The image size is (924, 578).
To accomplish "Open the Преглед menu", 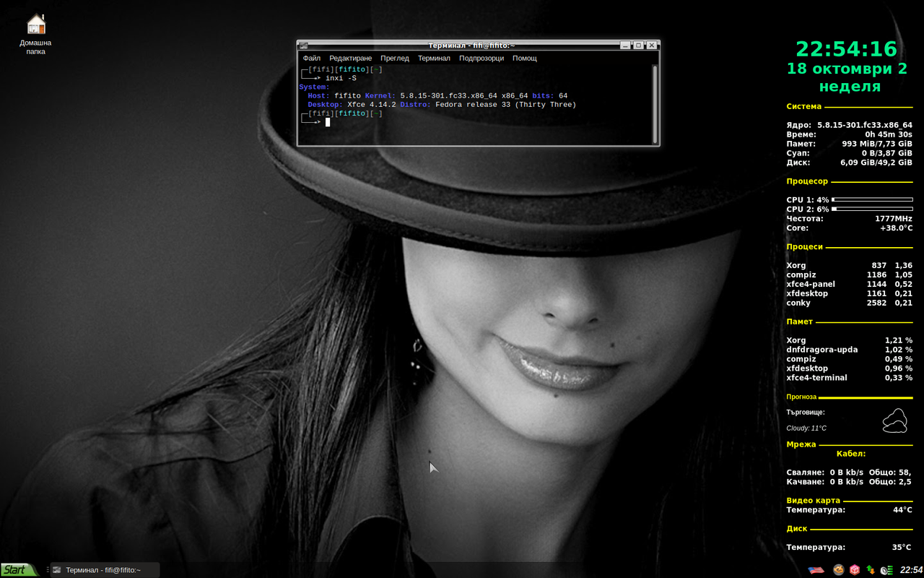I will [395, 58].
